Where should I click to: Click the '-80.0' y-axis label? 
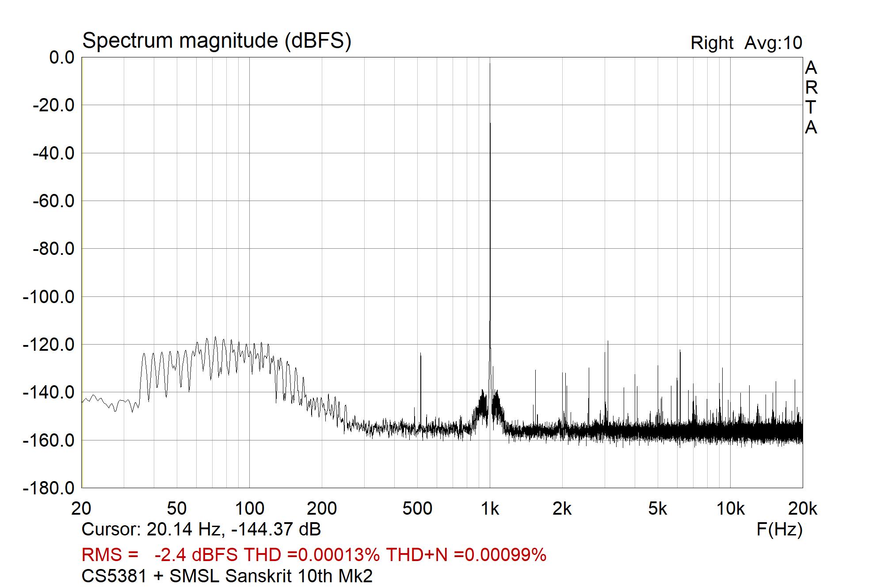[x=54, y=249]
